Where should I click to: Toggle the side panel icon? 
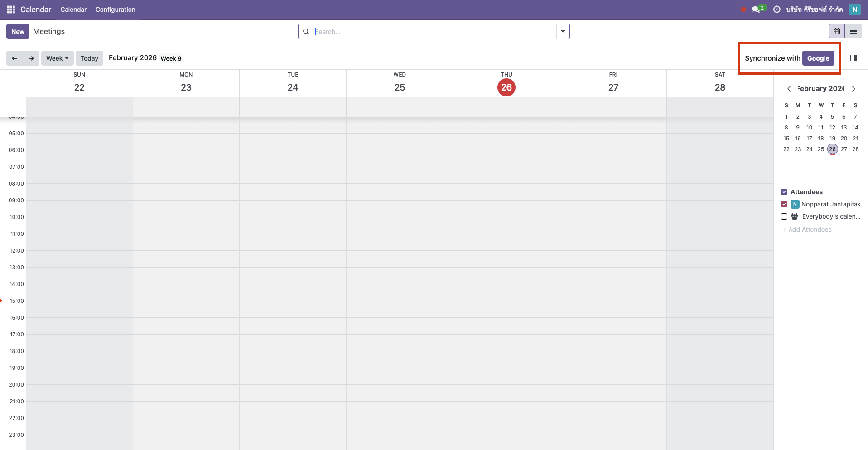853,58
